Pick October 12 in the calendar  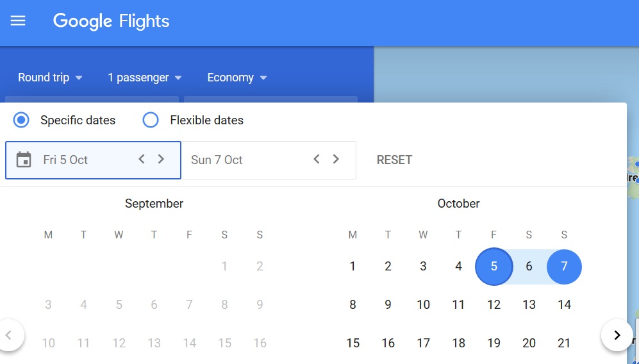[494, 305]
